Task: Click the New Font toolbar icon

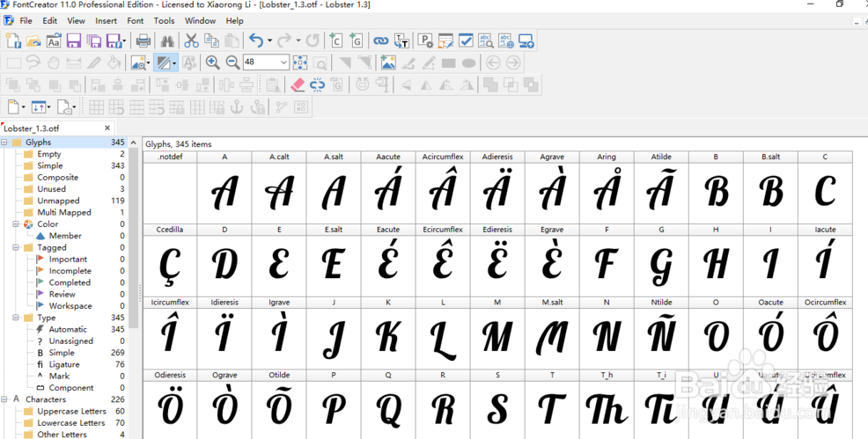Action: pyautogui.click(x=13, y=40)
